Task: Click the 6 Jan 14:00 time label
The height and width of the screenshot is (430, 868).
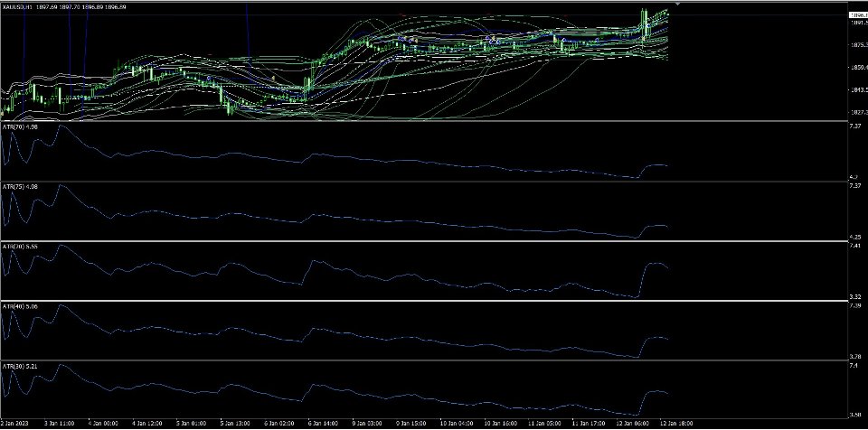Action: tap(323, 424)
